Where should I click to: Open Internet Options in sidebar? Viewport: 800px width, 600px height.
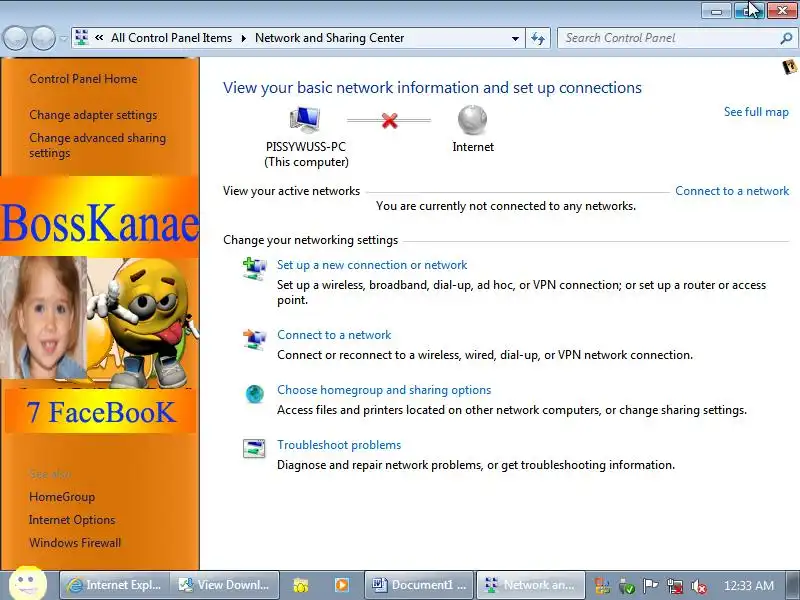72,520
